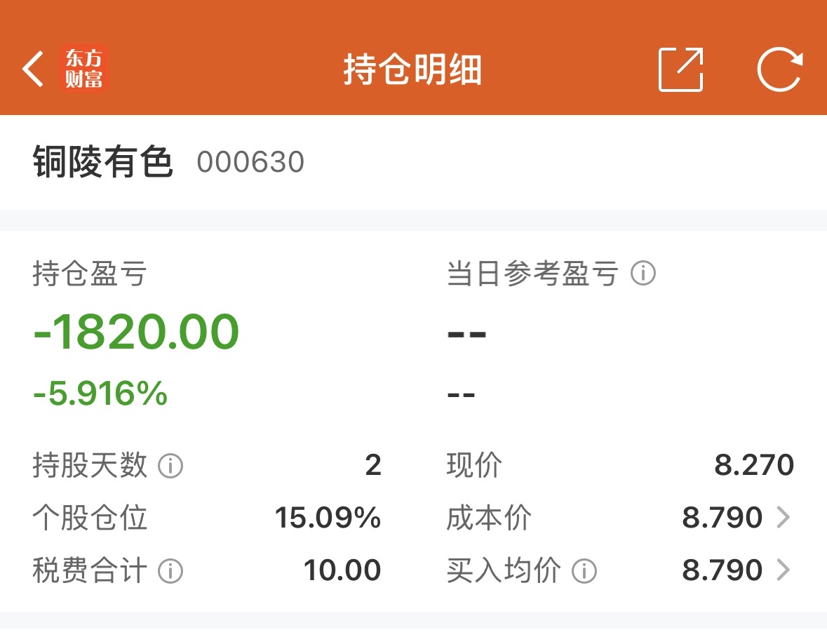This screenshot has width=827, height=644.
Task: Tap the 税费合计 value 10.00
Action: (342, 571)
